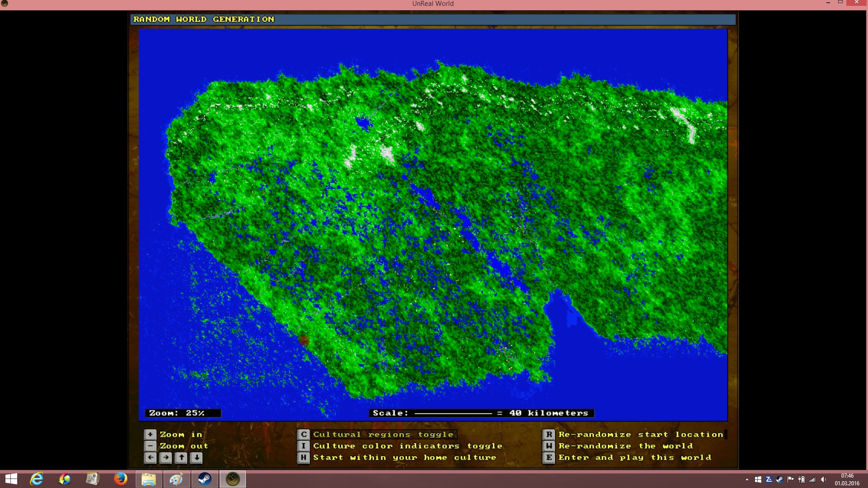The image size is (868, 488).
Task: Click the R key icon to re-randomize location
Action: coord(548,434)
